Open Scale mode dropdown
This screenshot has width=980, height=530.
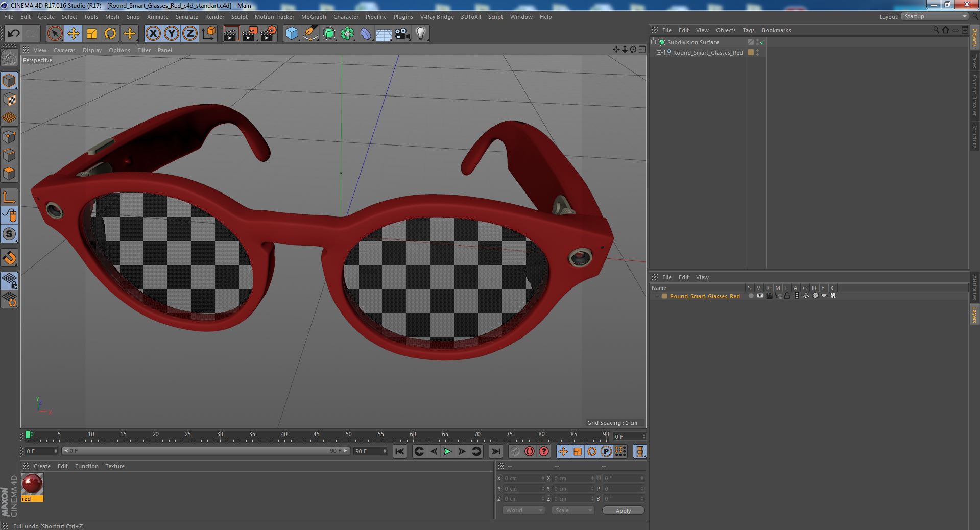572,510
